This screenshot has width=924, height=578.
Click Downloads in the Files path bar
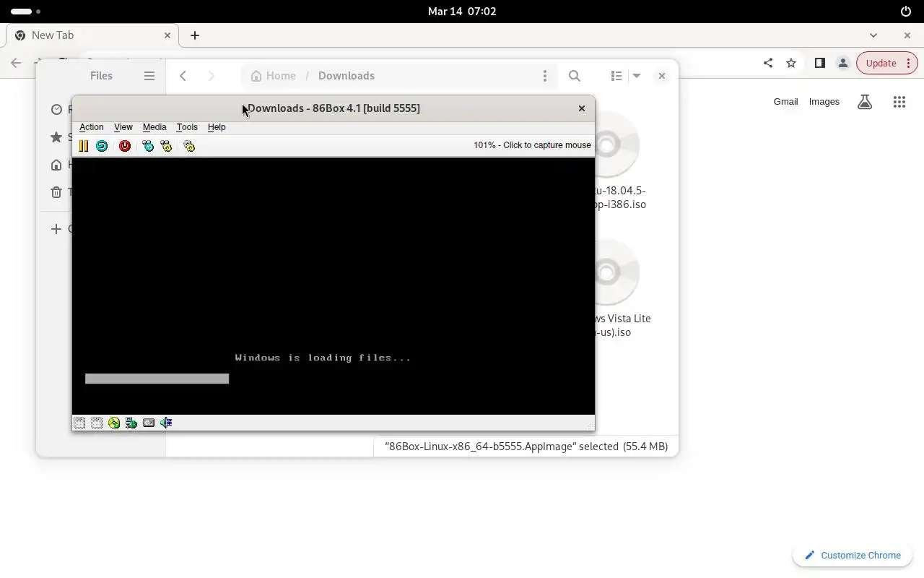point(346,76)
